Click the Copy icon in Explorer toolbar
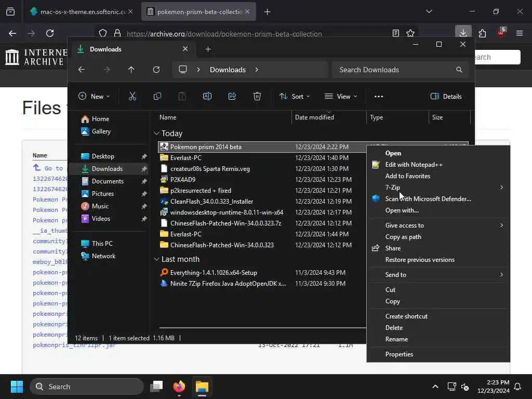 point(157,96)
